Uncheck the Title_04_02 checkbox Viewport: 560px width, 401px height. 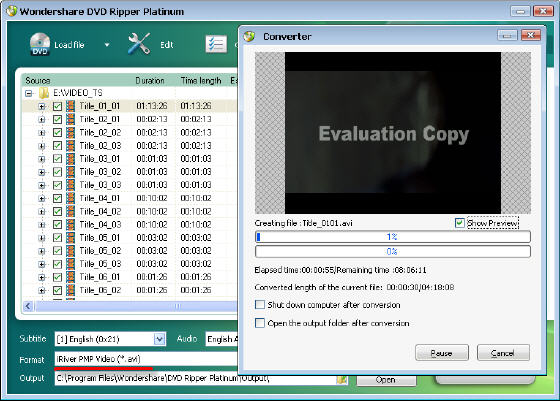(57, 211)
